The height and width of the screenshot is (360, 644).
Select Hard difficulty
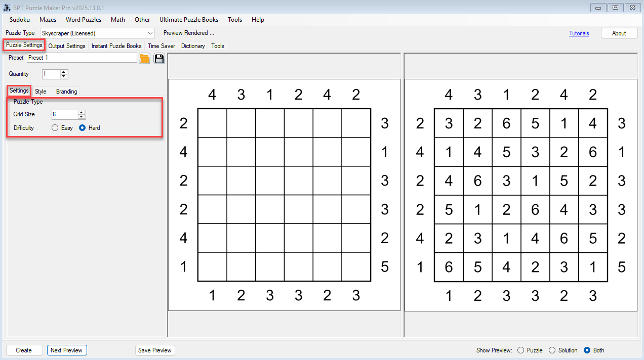(x=90, y=128)
